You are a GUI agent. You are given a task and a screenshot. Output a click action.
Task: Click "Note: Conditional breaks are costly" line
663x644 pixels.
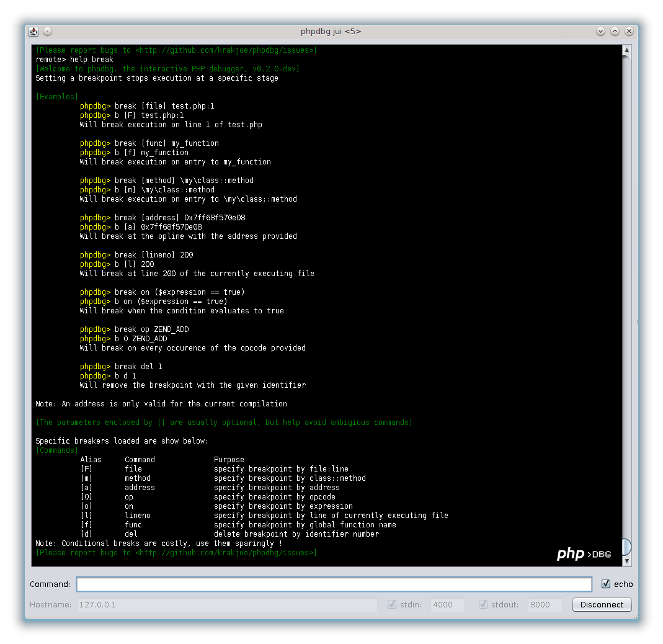(159, 543)
